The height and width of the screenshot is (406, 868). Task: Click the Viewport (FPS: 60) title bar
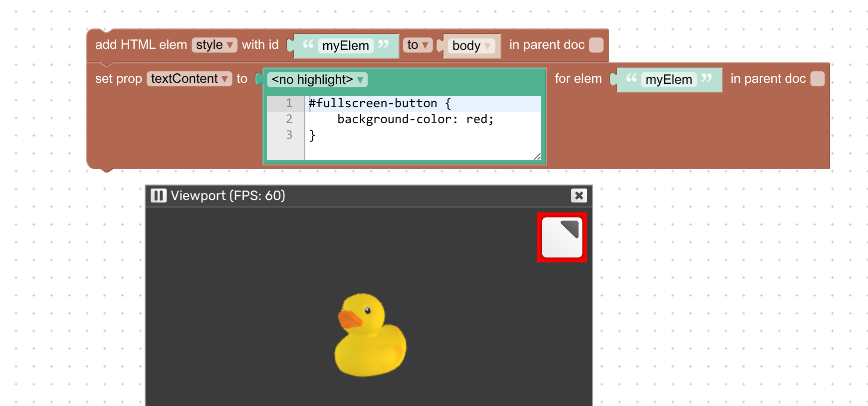(349, 196)
